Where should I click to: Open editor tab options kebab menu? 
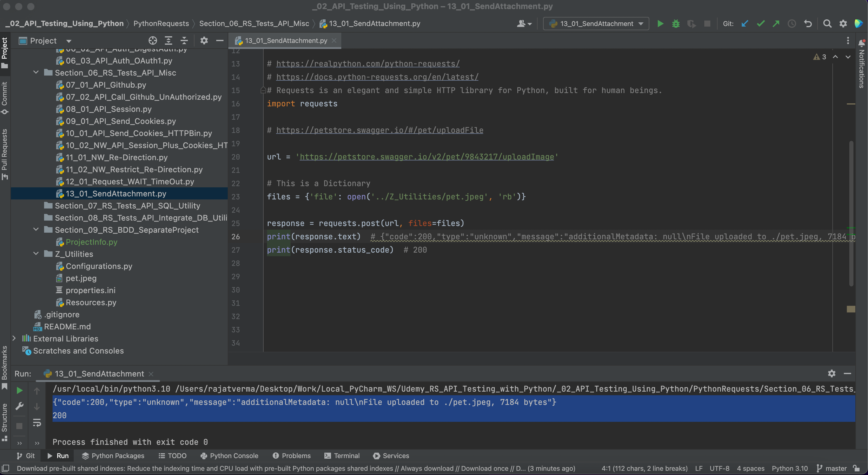coord(848,41)
